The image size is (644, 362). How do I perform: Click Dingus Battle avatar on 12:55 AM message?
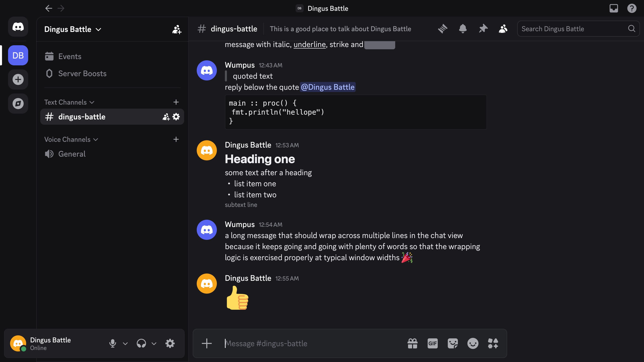[x=207, y=284]
